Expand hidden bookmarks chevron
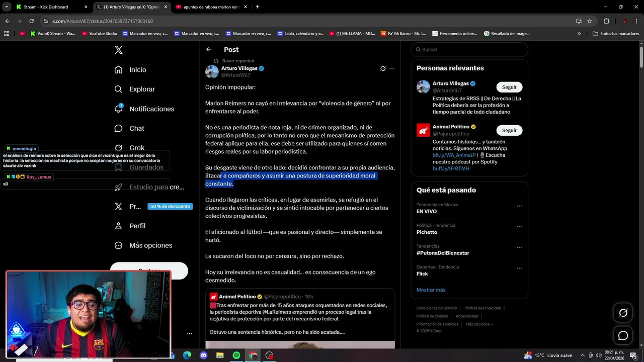Image resolution: width=644 pixels, height=362 pixels. pyautogui.click(x=579, y=33)
